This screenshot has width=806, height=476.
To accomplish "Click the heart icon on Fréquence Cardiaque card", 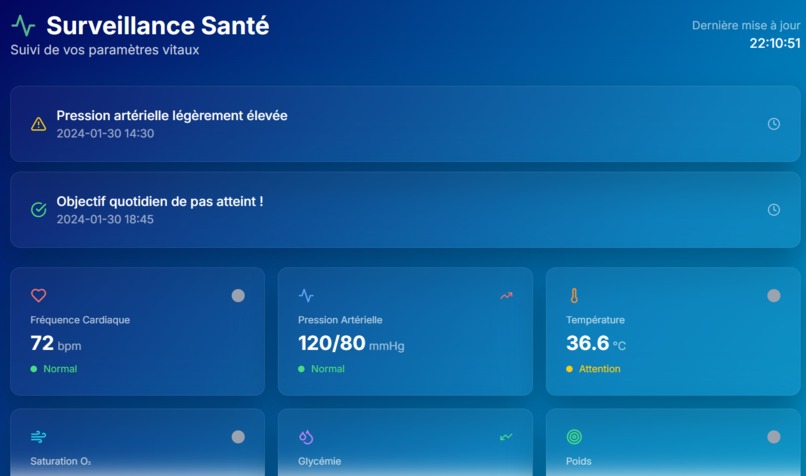I will (x=39, y=296).
